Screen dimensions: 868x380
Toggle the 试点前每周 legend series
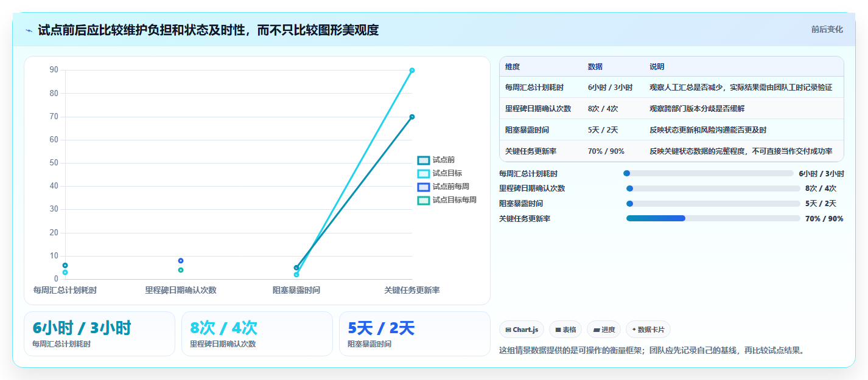tap(443, 187)
